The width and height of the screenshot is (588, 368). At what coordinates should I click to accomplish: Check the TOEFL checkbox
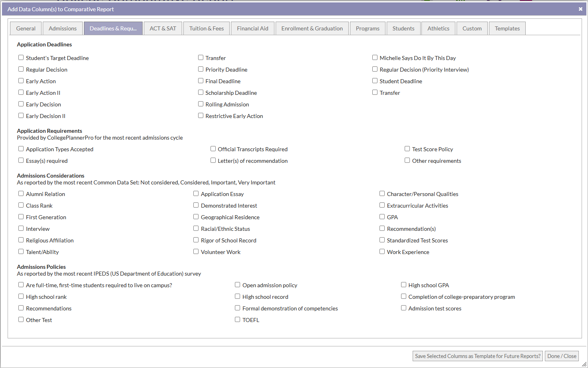pyautogui.click(x=237, y=320)
